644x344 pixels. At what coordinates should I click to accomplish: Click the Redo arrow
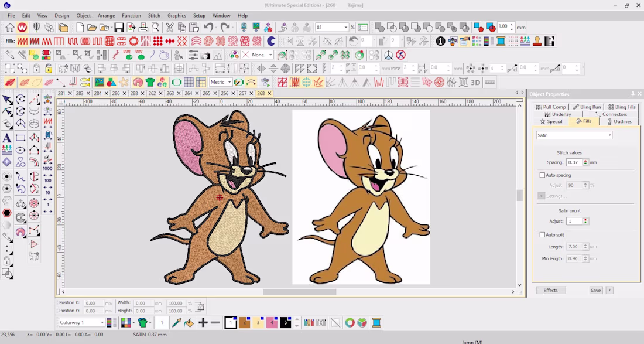tap(225, 28)
